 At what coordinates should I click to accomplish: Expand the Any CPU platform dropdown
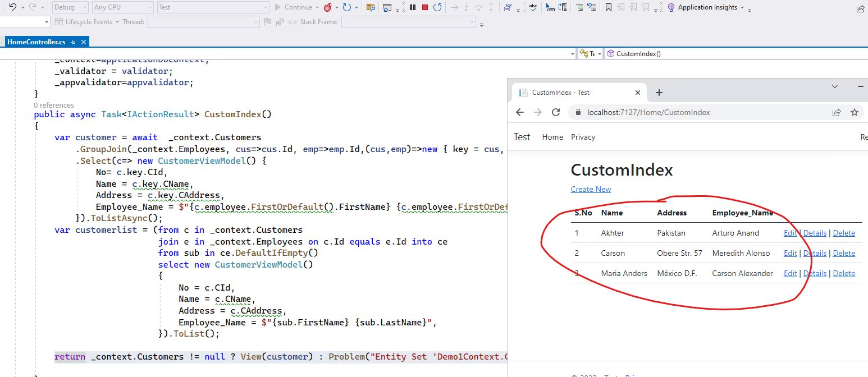[122, 7]
